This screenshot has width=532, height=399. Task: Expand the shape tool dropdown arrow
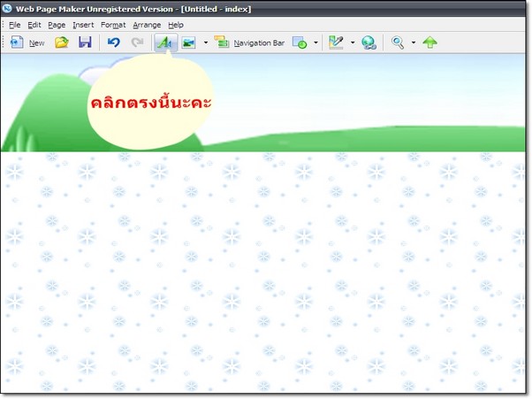(315, 42)
